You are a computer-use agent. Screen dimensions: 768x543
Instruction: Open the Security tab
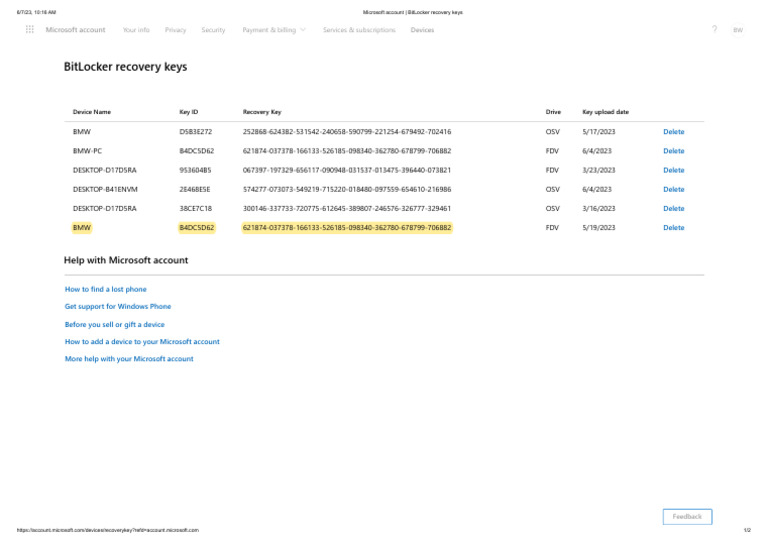(x=213, y=30)
